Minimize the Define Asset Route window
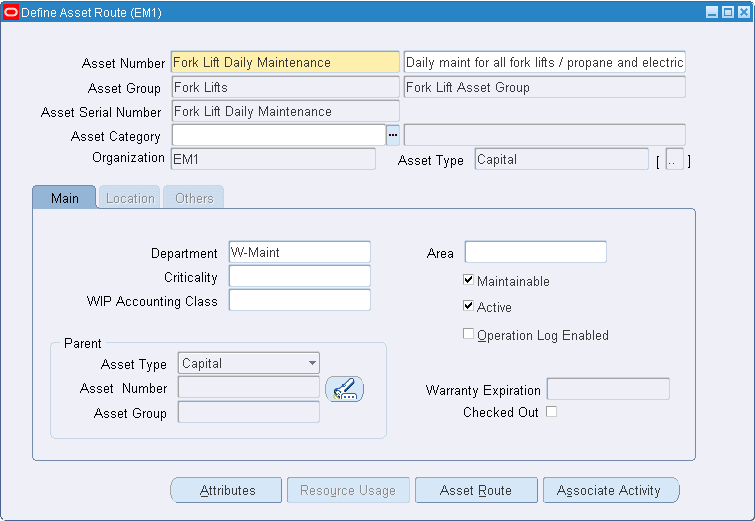 pyautogui.click(x=712, y=12)
